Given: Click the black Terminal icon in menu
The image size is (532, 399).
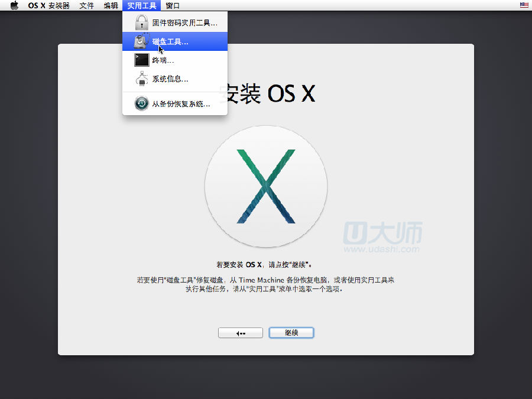Looking at the screenshot, I should pyautogui.click(x=141, y=60).
